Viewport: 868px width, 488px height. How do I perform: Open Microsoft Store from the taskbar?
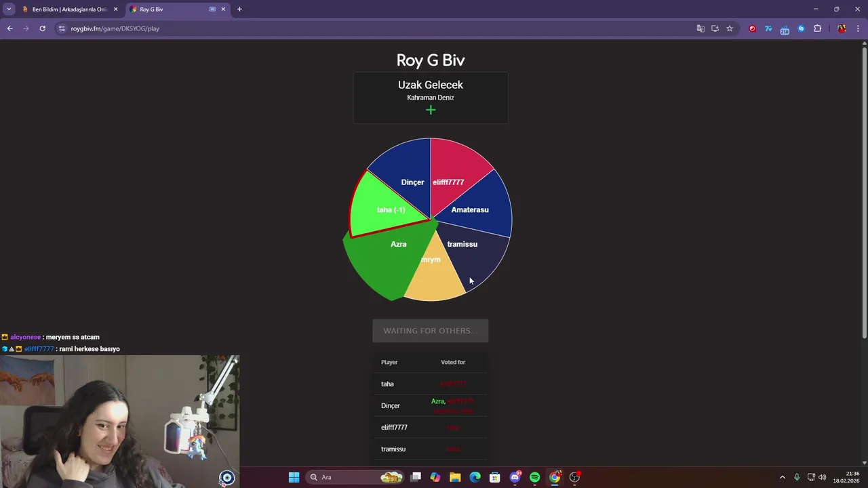coord(495,477)
